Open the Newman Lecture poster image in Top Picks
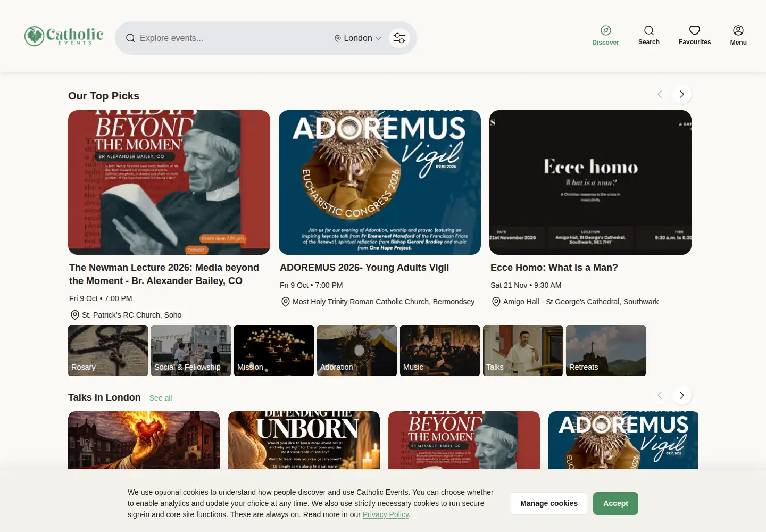Viewport: 766px width, 532px height. 169,182
